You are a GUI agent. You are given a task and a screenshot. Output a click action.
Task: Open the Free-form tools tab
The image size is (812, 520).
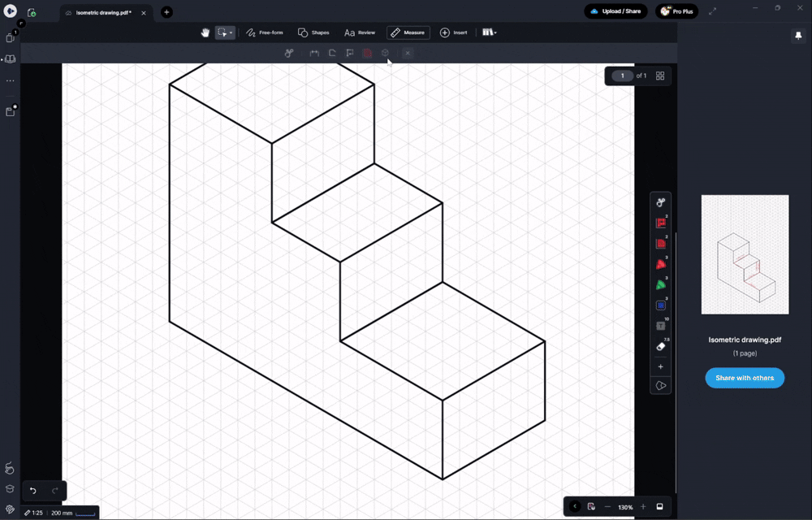pos(265,32)
